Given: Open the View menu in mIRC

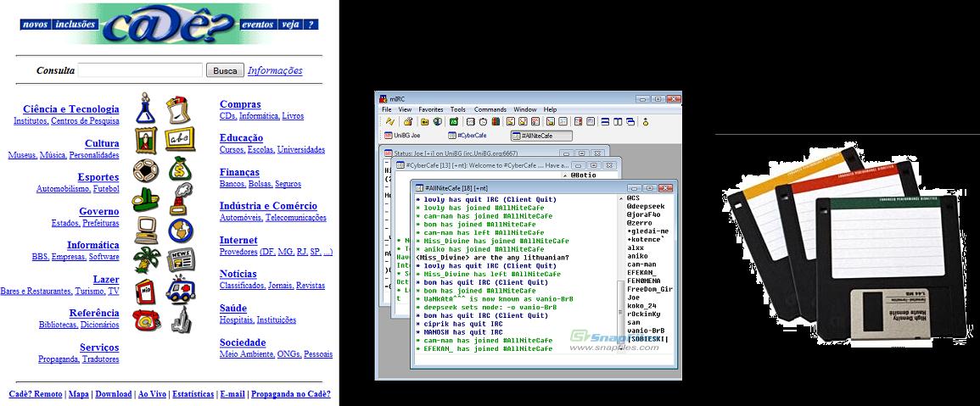Looking at the screenshot, I should pyautogui.click(x=405, y=109).
